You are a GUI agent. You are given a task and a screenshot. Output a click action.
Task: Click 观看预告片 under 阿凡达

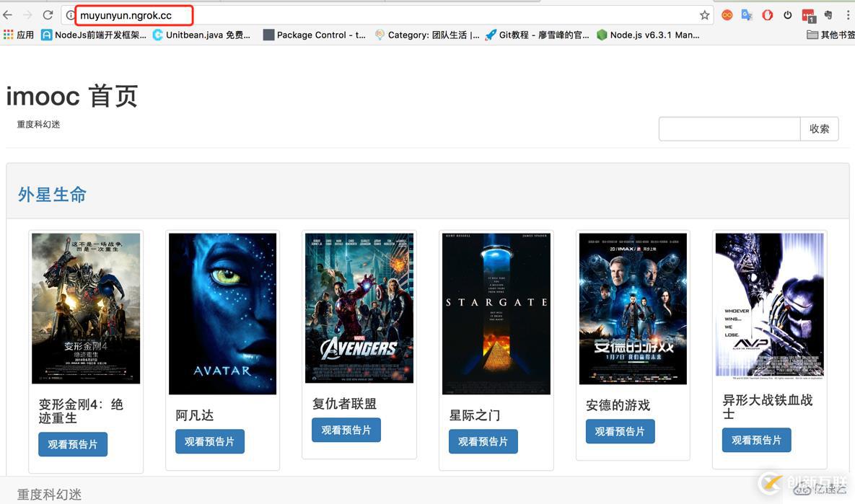click(210, 441)
